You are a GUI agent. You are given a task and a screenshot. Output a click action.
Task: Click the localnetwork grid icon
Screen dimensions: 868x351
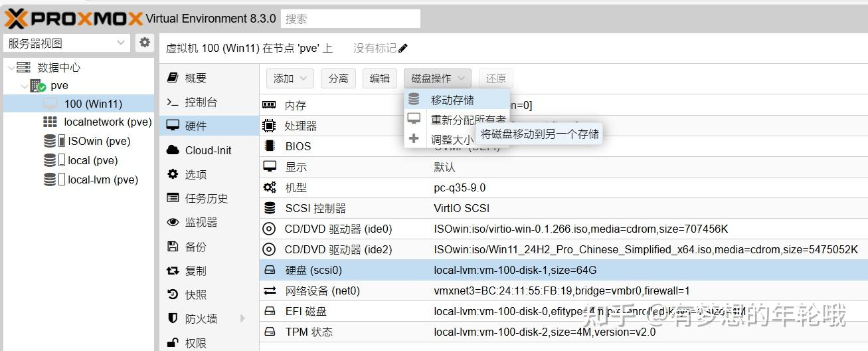point(50,122)
